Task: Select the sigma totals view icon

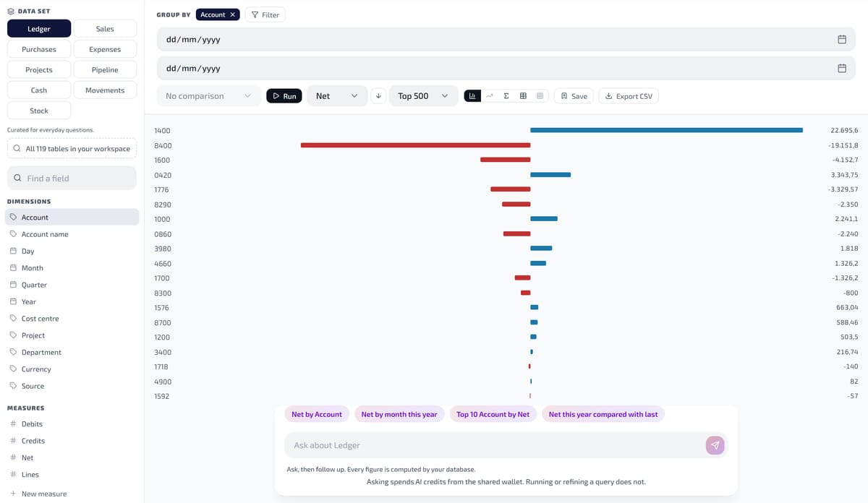Action: click(x=506, y=95)
